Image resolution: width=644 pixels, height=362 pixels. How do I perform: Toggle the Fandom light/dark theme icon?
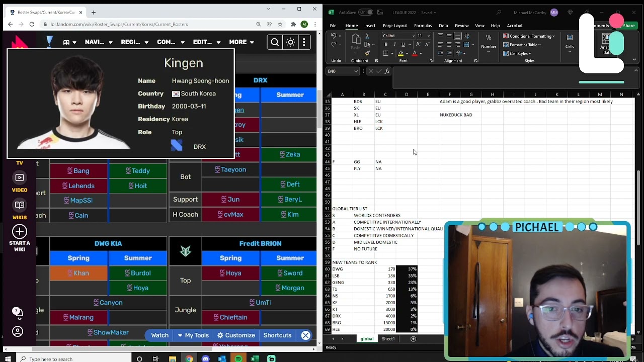pyautogui.click(x=290, y=42)
